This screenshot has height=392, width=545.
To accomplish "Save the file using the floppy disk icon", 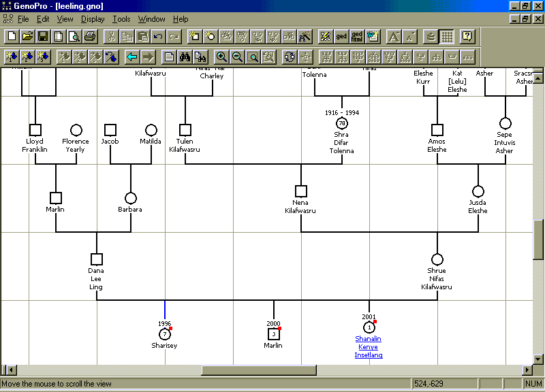I will (43, 37).
